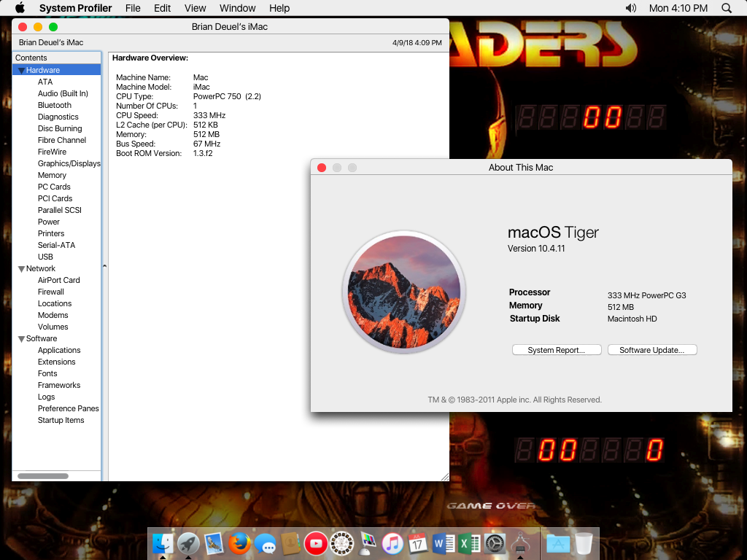Open Contacts address book icon

[290, 543]
